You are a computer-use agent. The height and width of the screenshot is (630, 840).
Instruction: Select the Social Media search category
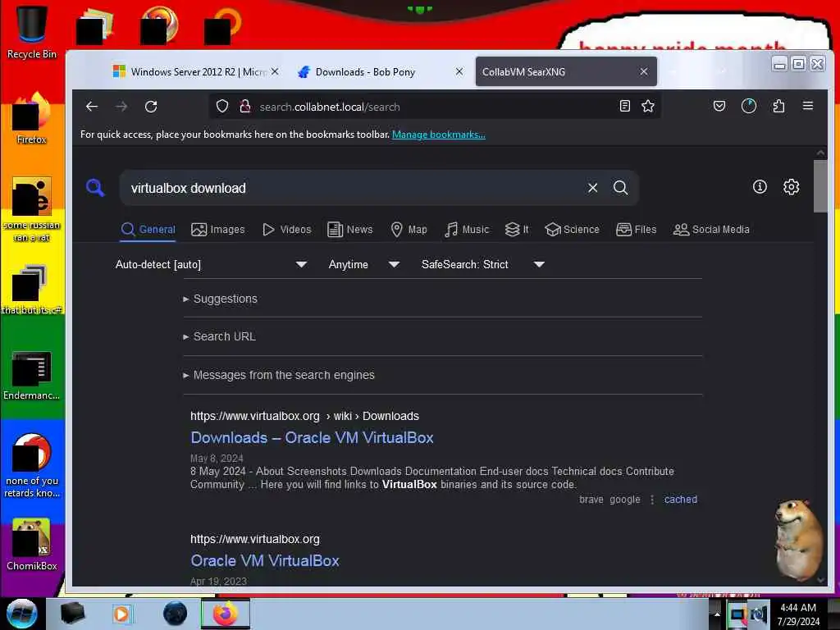(711, 230)
